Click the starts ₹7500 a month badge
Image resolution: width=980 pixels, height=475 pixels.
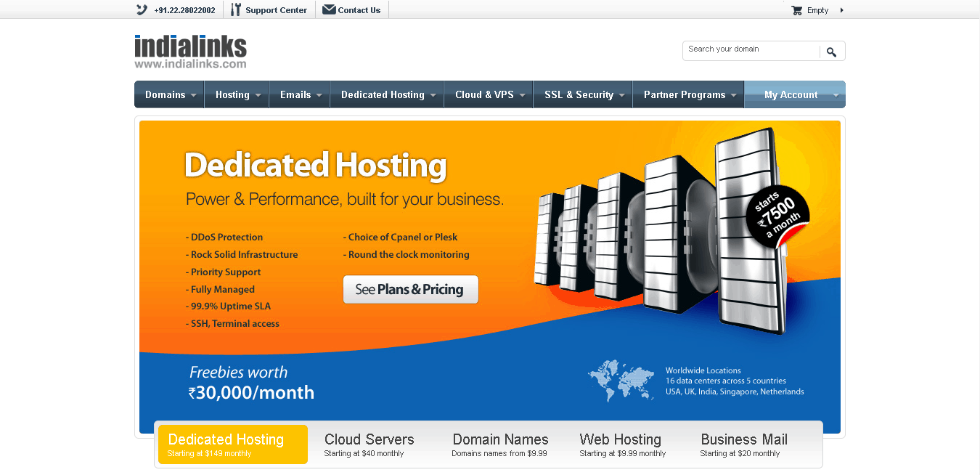777,216
